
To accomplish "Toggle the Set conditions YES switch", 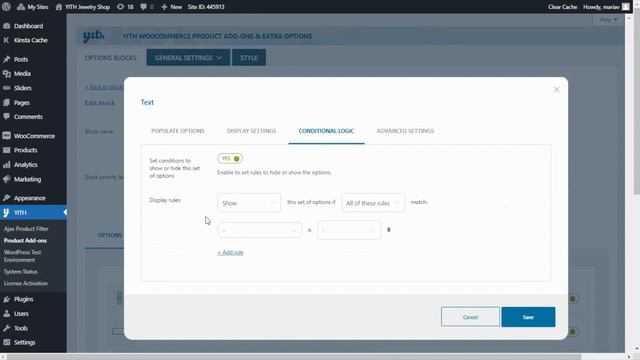I will point(230,158).
